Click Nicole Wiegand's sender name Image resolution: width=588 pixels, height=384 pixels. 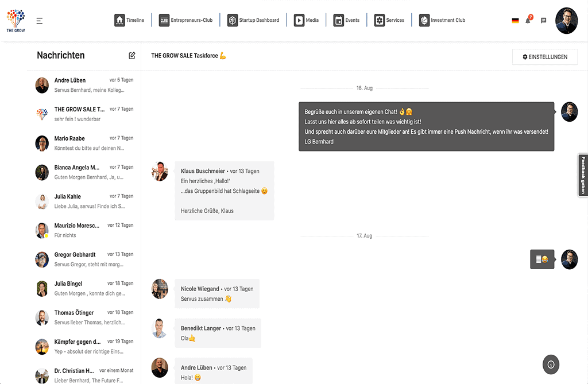(200, 289)
